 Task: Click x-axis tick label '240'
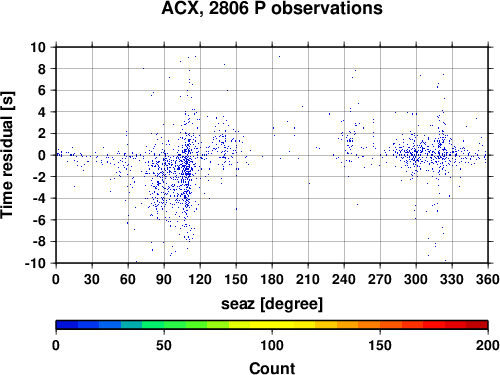point(344,279)
